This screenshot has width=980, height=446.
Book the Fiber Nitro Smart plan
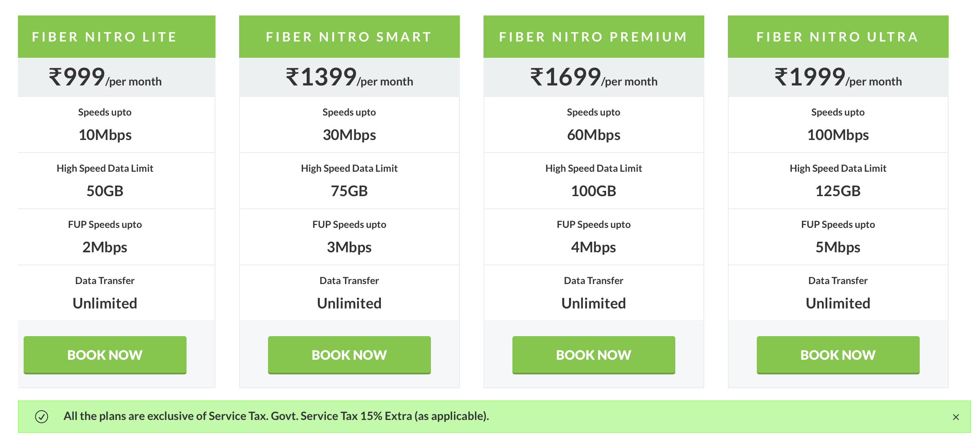point(349,355)
